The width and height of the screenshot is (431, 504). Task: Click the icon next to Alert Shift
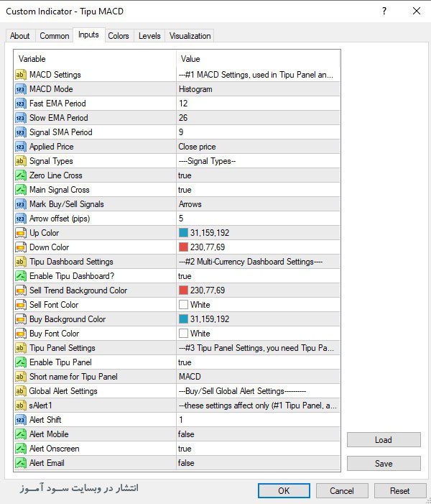(20, 420)
